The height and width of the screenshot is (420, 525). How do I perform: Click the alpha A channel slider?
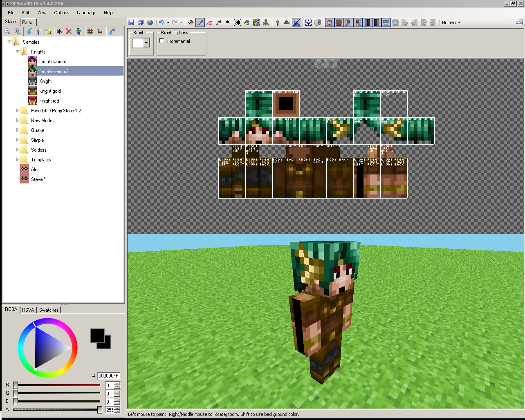pos(57,410)
